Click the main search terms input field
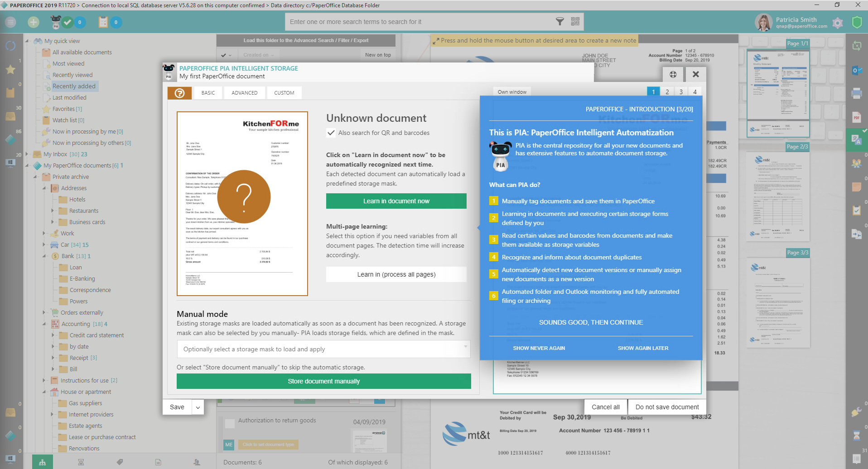This screenshot has width=868, height=469. coord(419,22)
